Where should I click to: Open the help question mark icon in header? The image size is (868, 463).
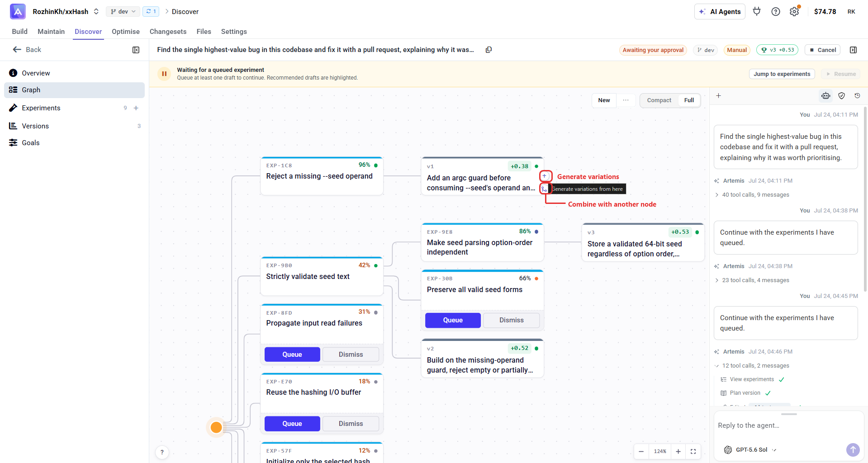[776, 11]
